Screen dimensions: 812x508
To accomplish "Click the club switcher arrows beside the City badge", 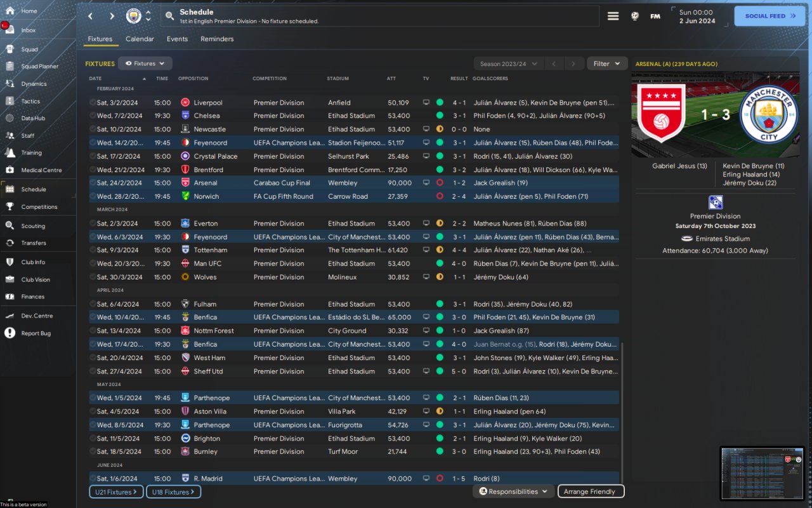I will (x=148, y=16).
